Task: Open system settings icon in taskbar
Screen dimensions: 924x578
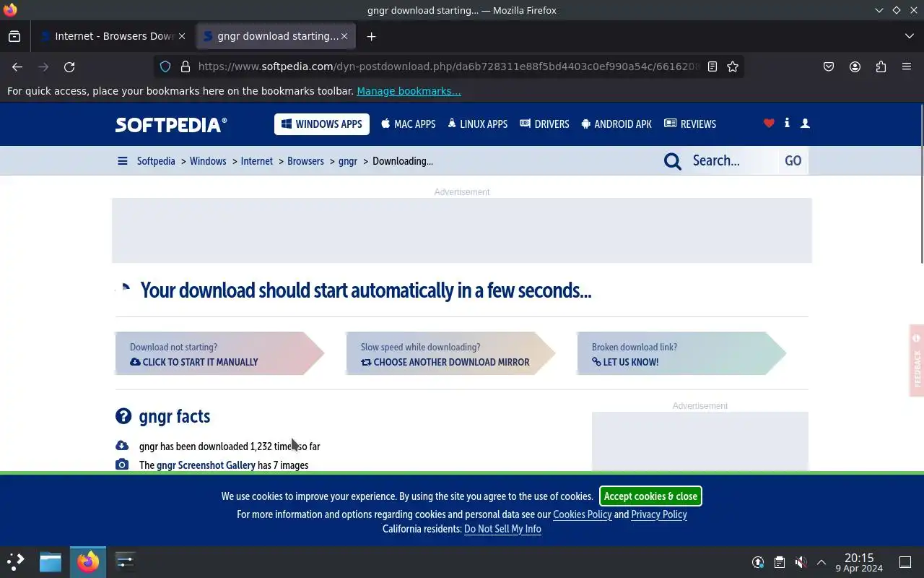Action: coord(125,561)
